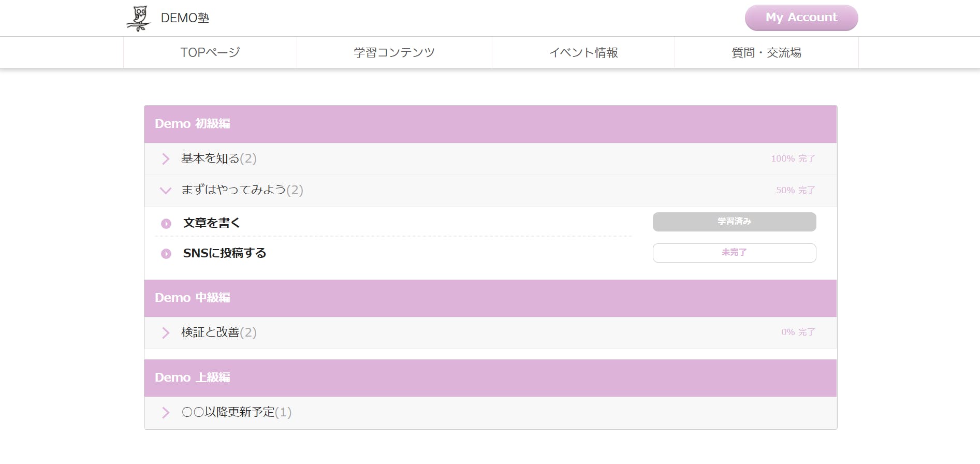Click the My Account button
Screen dimensions: 980x464
[x=801, y=18]
